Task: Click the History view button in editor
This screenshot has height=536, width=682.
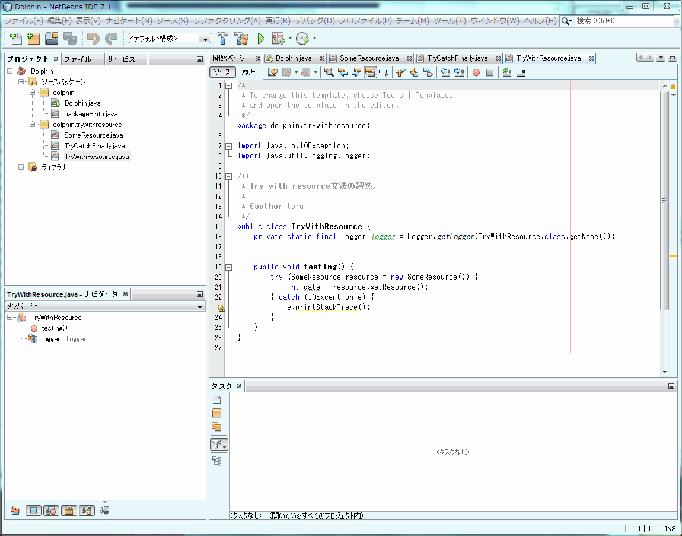Action: coord(248,72)
